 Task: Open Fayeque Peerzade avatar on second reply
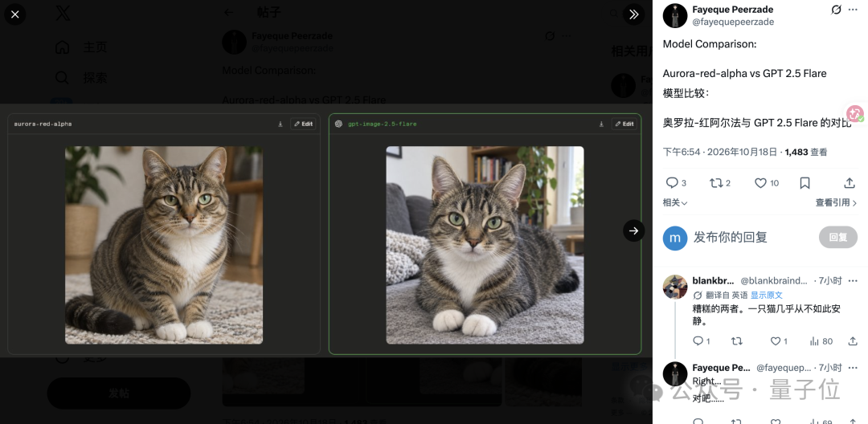pyautogui.click(x=675, y=373)
